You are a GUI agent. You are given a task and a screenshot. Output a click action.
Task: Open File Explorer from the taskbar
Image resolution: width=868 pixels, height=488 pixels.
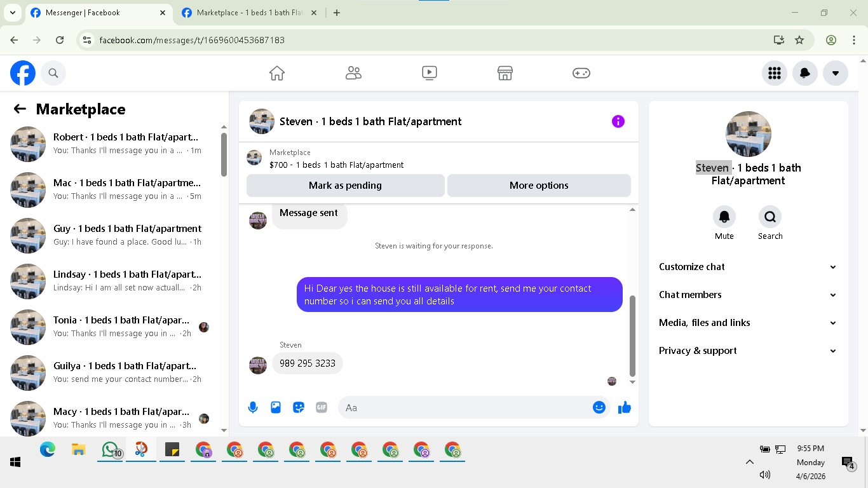[x=79, y=450]
